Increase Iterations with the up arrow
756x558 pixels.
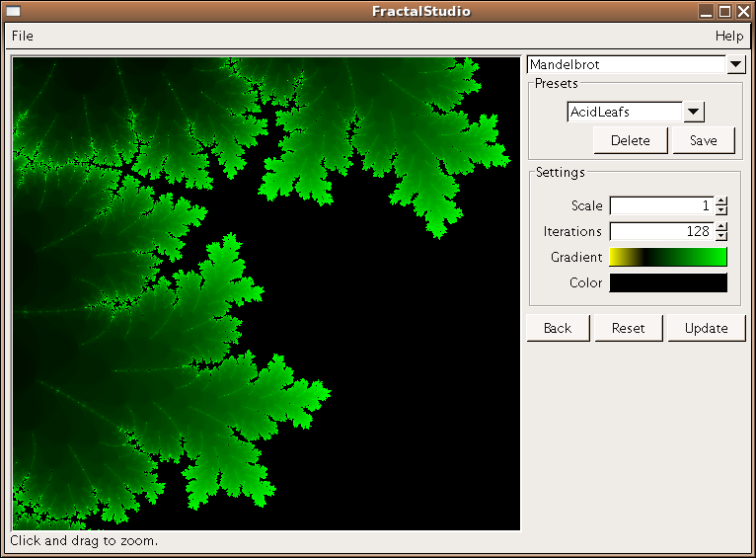click(x=721, y=227)
